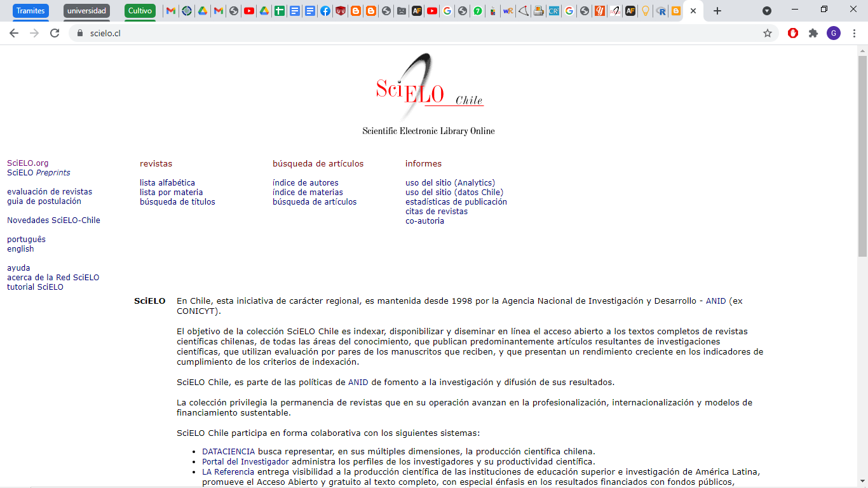Screen dimensions: 868x488
Task: Click the SciELO Chile logo
Action: 429,94
